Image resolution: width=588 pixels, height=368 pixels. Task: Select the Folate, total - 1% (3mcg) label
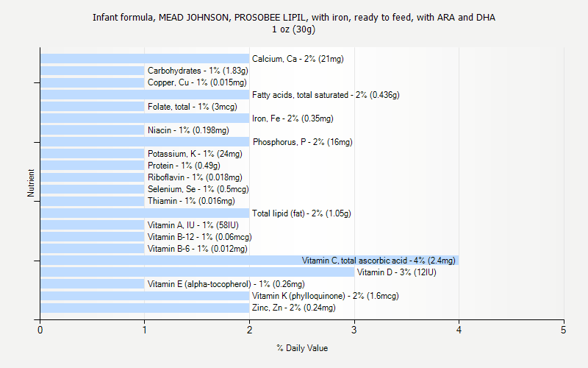click(193, 107)
